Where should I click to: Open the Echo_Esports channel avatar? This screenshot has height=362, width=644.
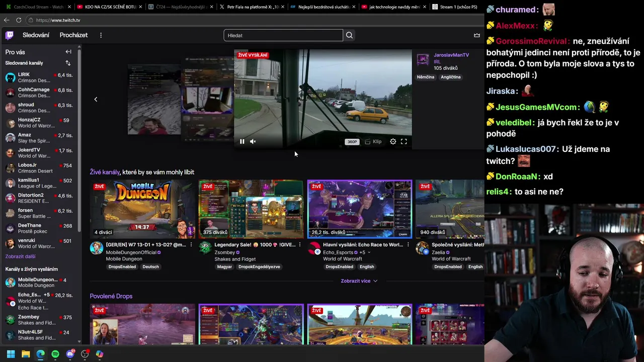point(314,248)
